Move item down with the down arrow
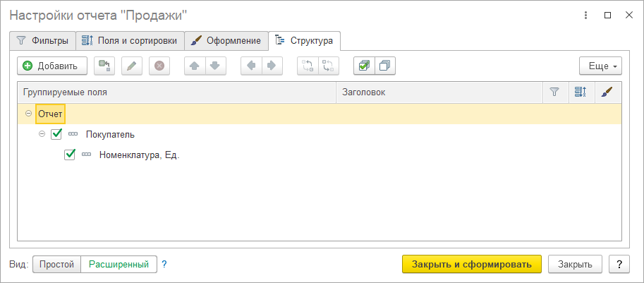Screen dimensions: 644x283 pyautogui.click(x=215, y=66)
